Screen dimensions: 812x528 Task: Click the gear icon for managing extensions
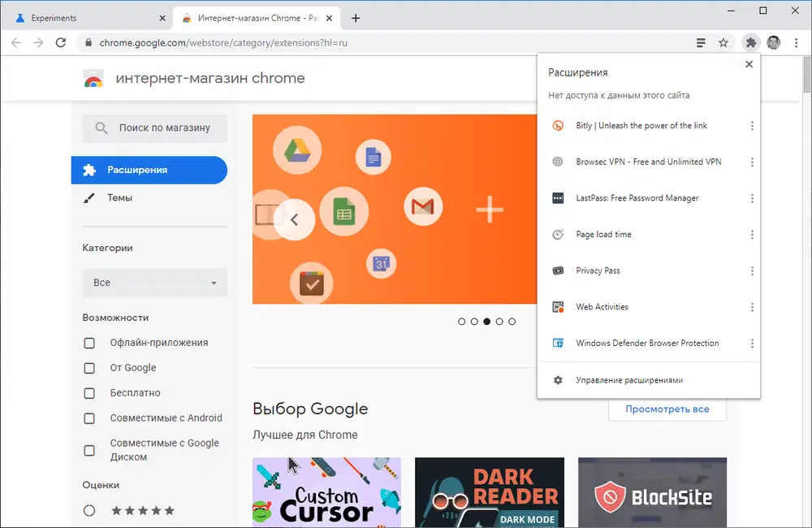click(558, 380)
